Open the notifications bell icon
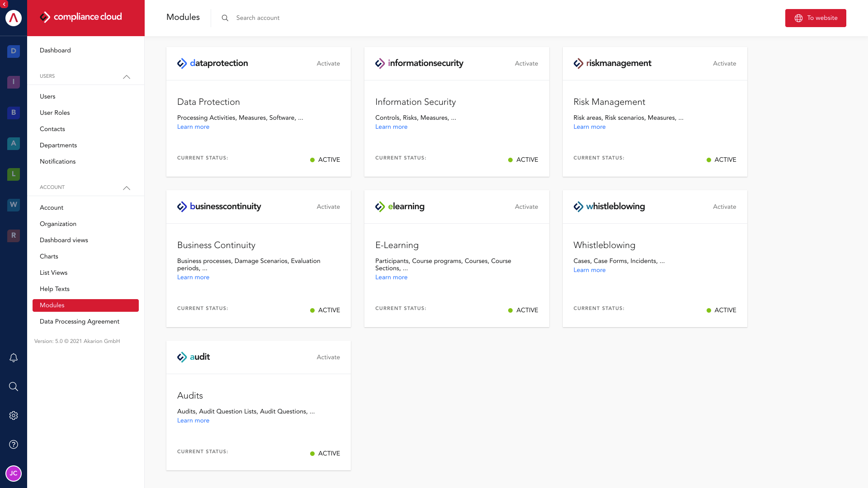The image size is (868, 488). point(14,357)
